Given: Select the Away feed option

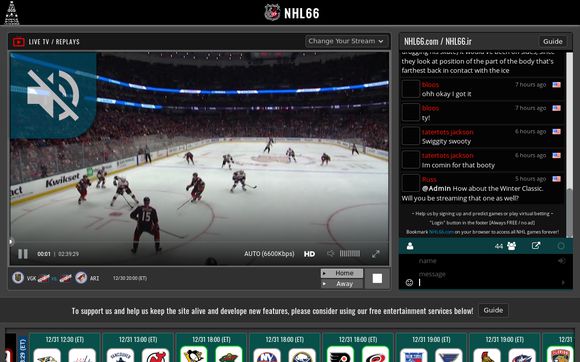Looking at the screenshot, I should click(341, 284).
